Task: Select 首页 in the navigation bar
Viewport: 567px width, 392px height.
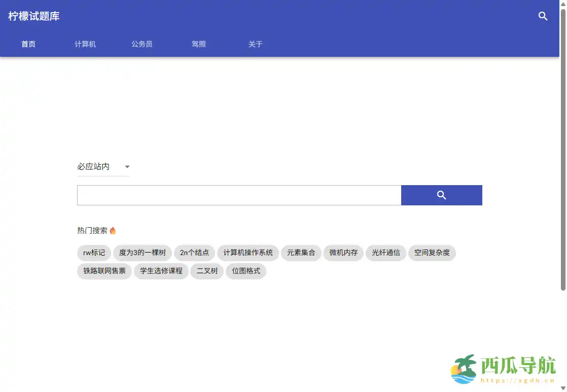Action: point(28,44)
